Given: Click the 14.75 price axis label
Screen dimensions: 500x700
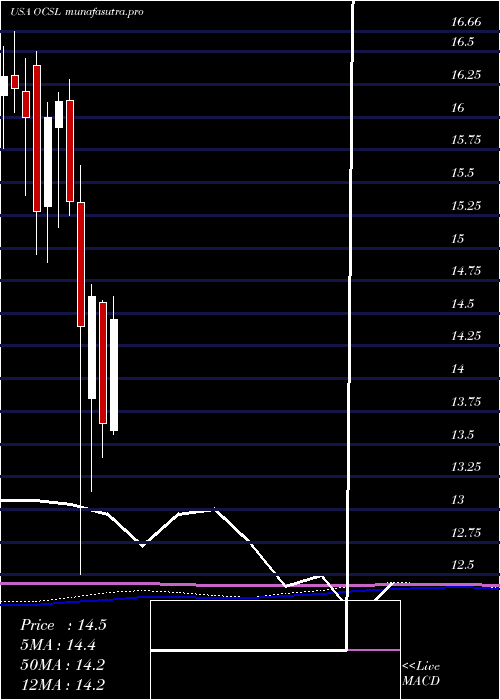Looking at the screenshot, I should click(466, 271).
